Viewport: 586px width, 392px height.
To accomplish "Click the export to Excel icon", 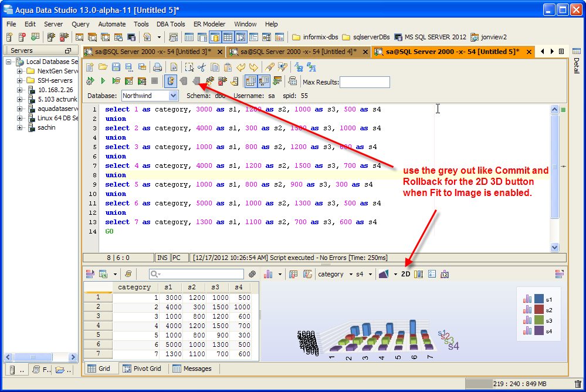I will (103, 274).
